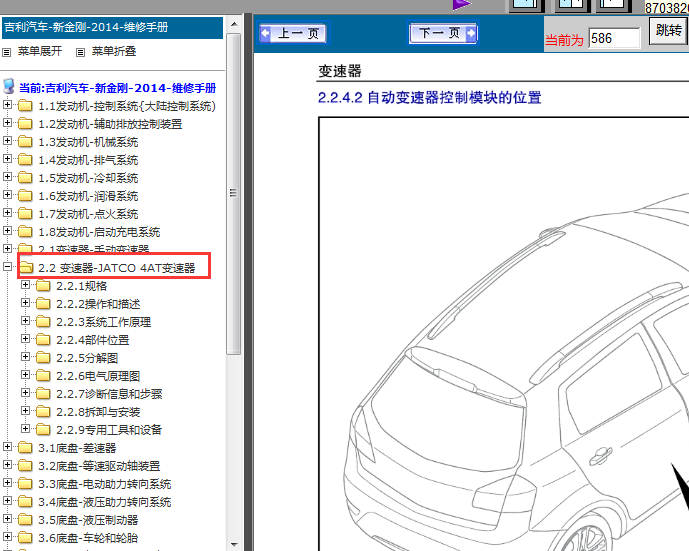Expand the 2.2.5分解图 subfolder
This screenshot has width=689, height=551.
(x=25, y=357)
